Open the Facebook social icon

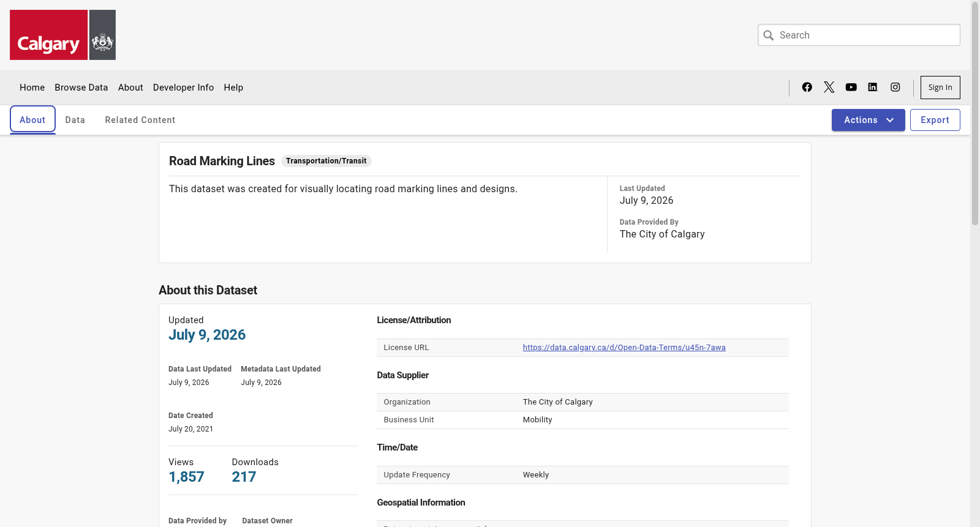(x=807, y=87)
